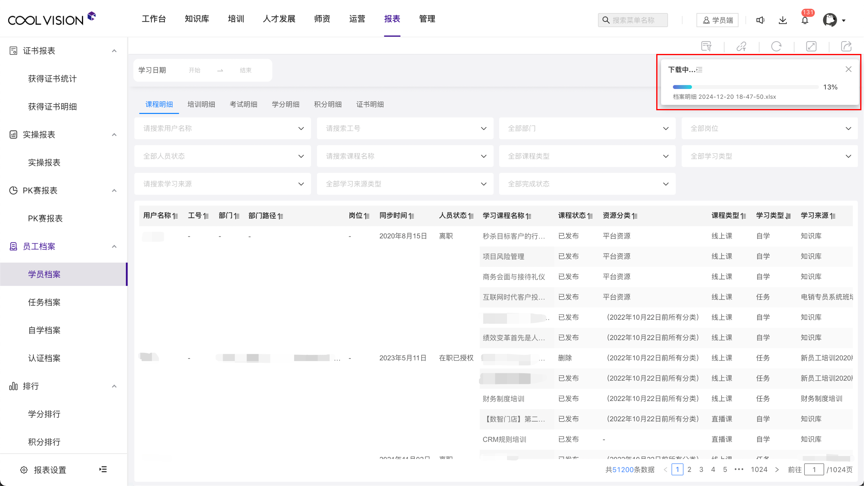Collapse the 排行 sidebar group
Screen dimensions: 868x486
click(x=114, y=386)
